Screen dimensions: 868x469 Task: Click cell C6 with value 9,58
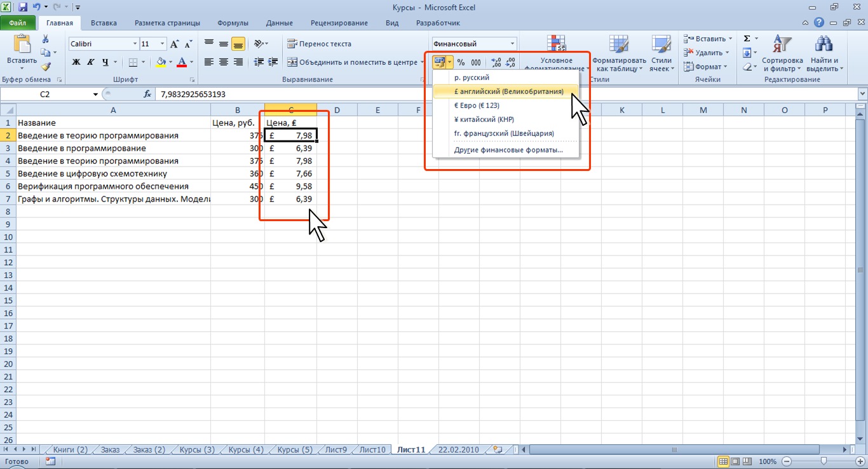[290, 186]
